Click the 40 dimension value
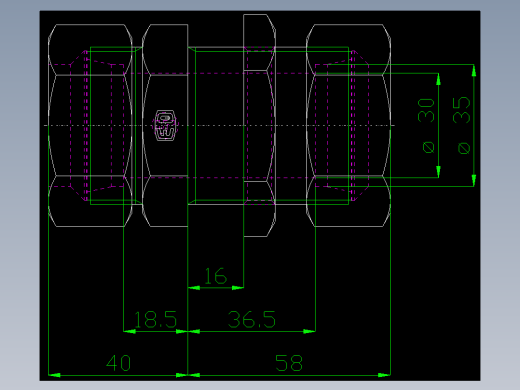 119,363
